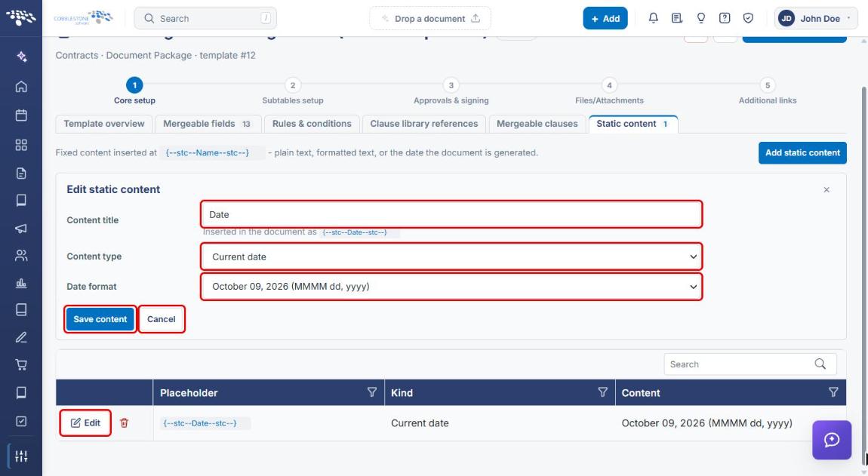Delete the Date static content row
The image size is (868, 476).
pos(124,423)
